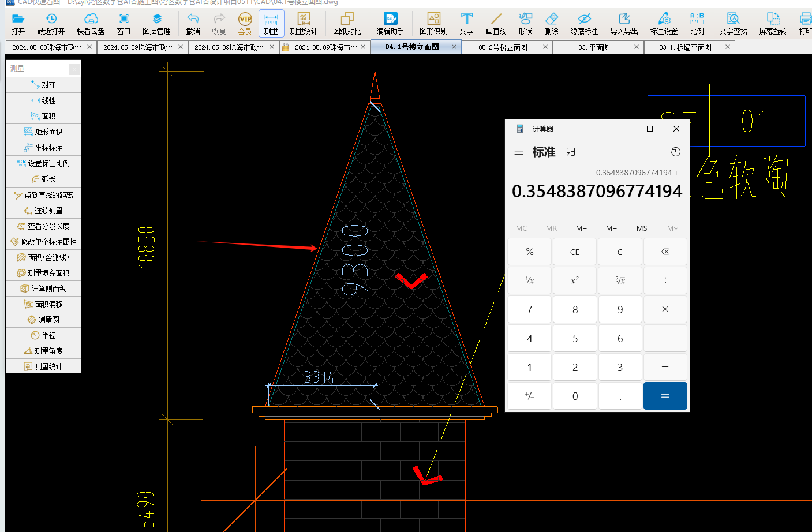Select the 删除 eraser tool

coord(551,24)
